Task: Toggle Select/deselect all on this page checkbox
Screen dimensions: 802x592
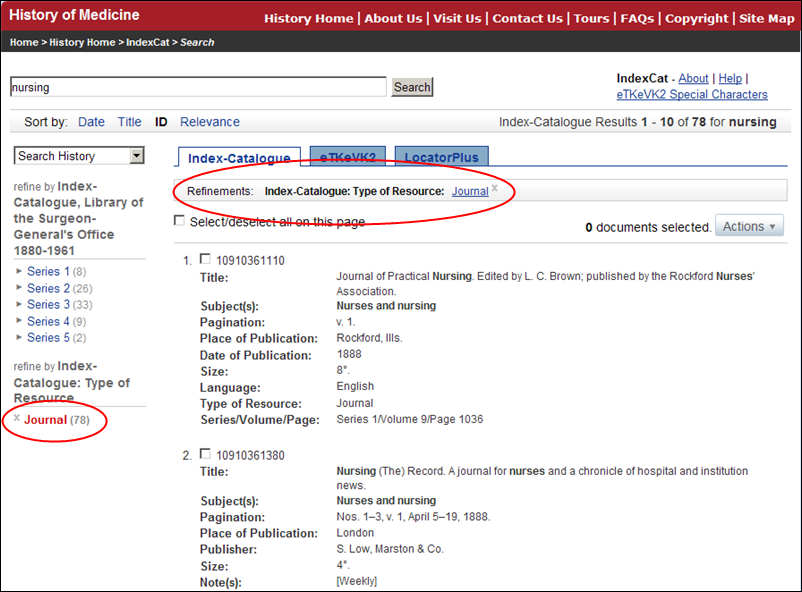Action: pyautogui.click(x=179, y=221)
